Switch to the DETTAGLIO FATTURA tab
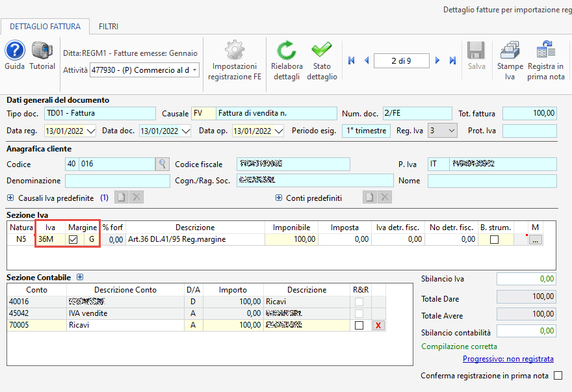572x392 pixels. [45, 27]
